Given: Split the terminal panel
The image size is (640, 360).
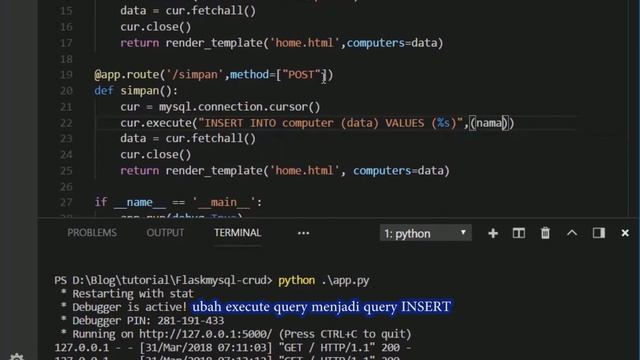Looking at the screenshot, I should [519, 233].
